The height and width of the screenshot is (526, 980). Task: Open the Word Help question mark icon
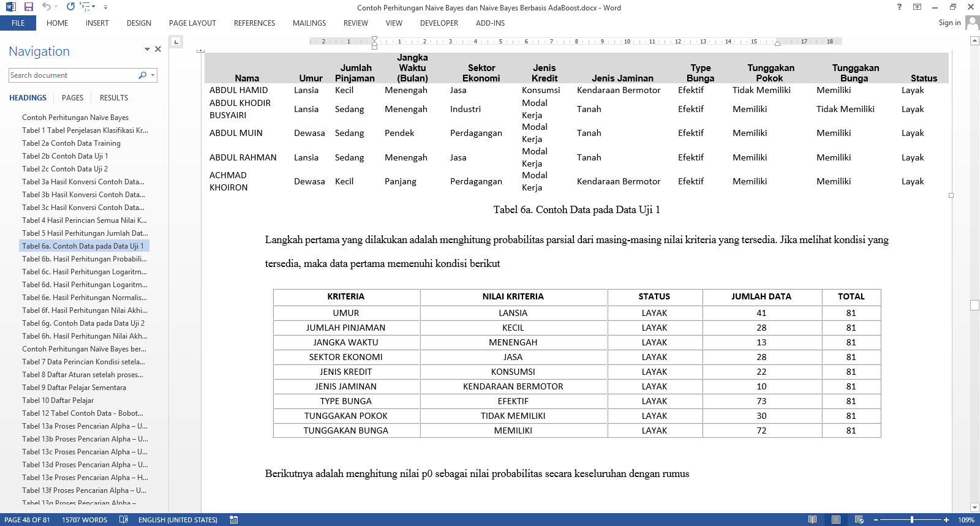899,7
